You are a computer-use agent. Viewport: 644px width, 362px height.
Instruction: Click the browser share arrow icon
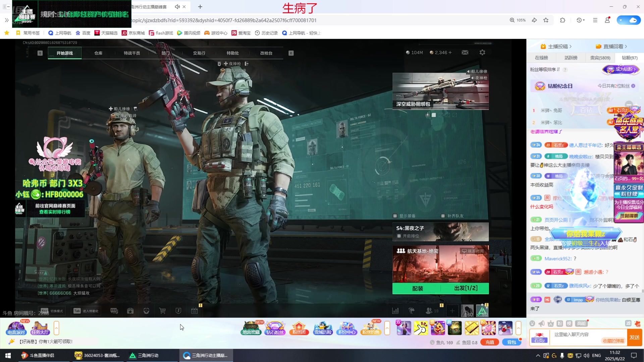pyautogui.click(x=534, y=20)
